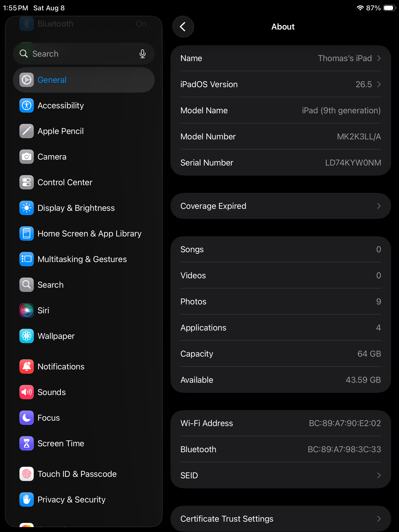Screen dimensions: 399x532
Task: Open Apple Pencil settings
Action: click(x=84, y=131)
